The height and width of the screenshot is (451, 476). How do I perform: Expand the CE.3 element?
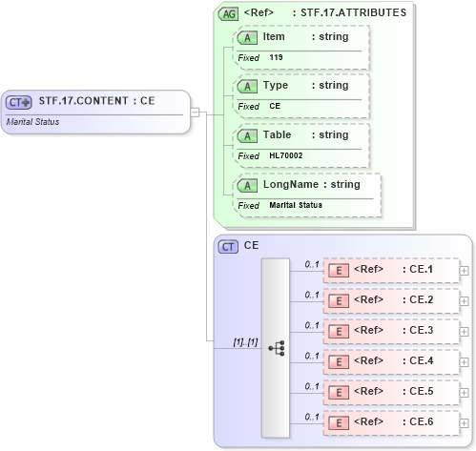pyautogui.click(x=464, y=332)
